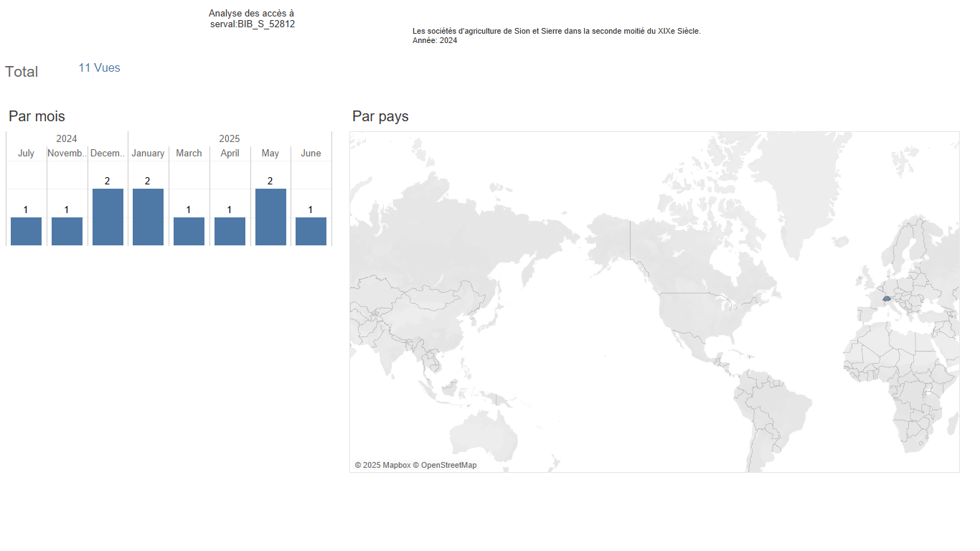The image size is (980, 551).
Task: Open the Mapbox attribution link
Action: [x=382, y=465]
